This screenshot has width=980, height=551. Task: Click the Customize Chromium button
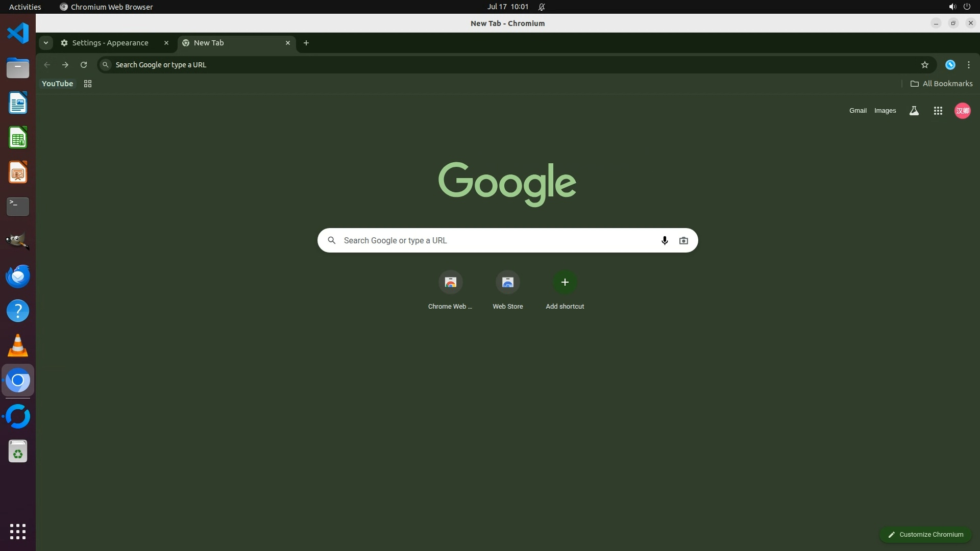coord(925,534)
